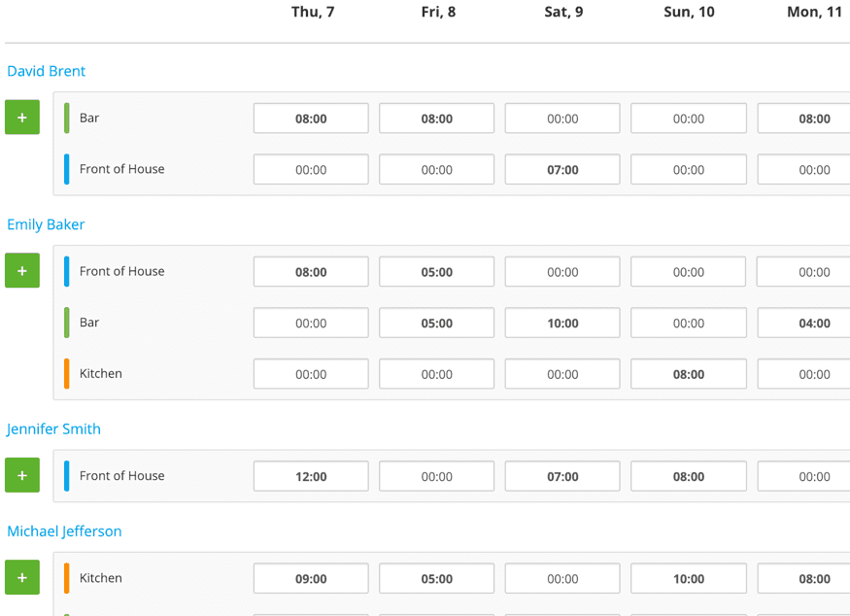The image size is (850, 616).
Task: Select the Mon, 11 column header
Action: tap(816, 12)
